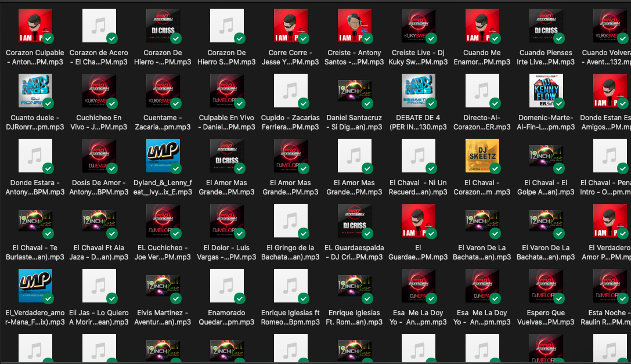Click the DEBATE DE 4 filename label
Screen dimensions: 631x364
418,122
